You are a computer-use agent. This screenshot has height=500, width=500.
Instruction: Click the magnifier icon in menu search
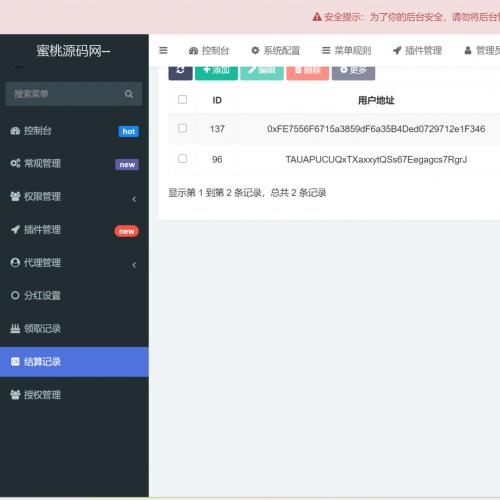[129, 94]
